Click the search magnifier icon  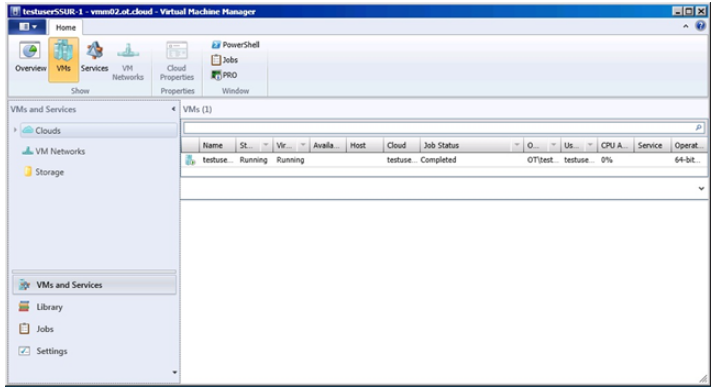698,128
